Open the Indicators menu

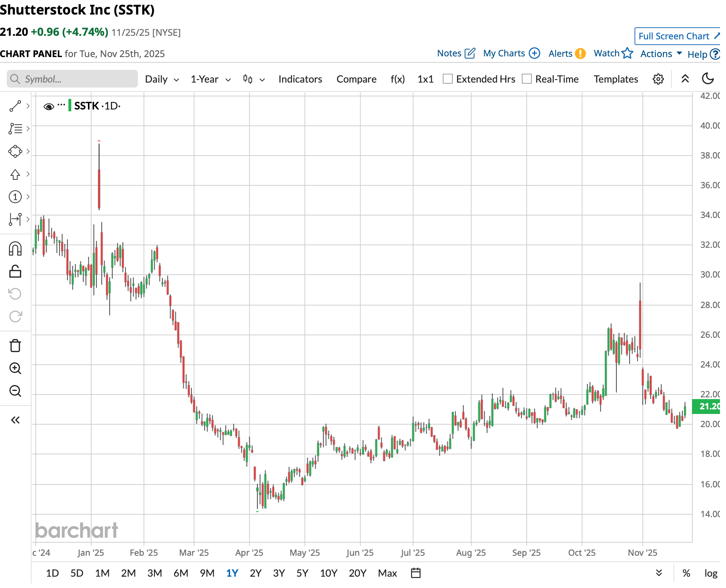point(300,79)
